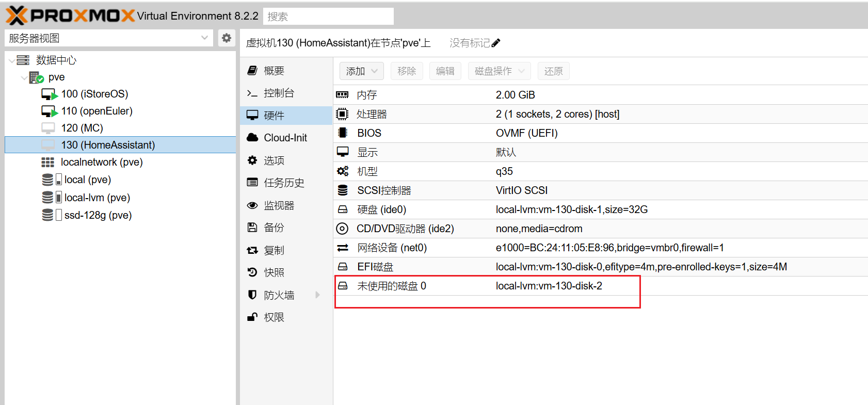This screenshot has width=868, height=405.
Task: Click the CD/DVD驱动器 (ide2) disc icon
Action: (x=342, y=229)
